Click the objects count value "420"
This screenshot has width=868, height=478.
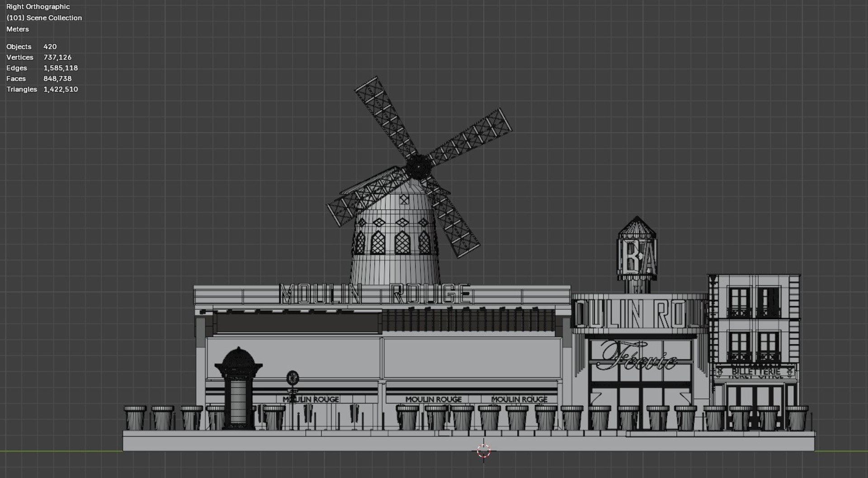click(50, 47)
